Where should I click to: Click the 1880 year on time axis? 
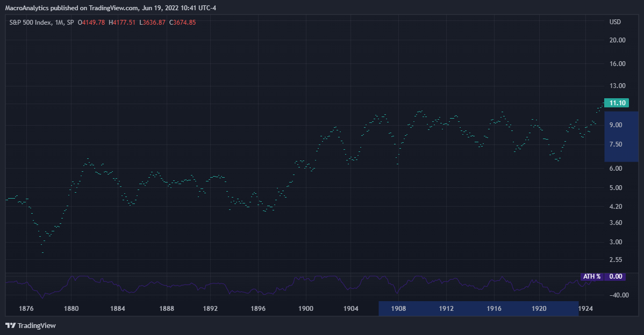pyautogui.click(x=71, y=309)
